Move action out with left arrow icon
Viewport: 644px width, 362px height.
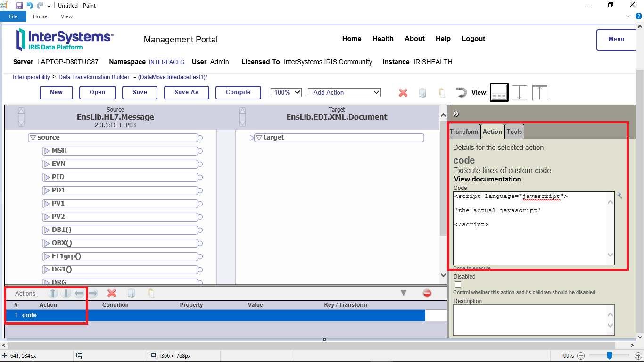pos(80,293)
